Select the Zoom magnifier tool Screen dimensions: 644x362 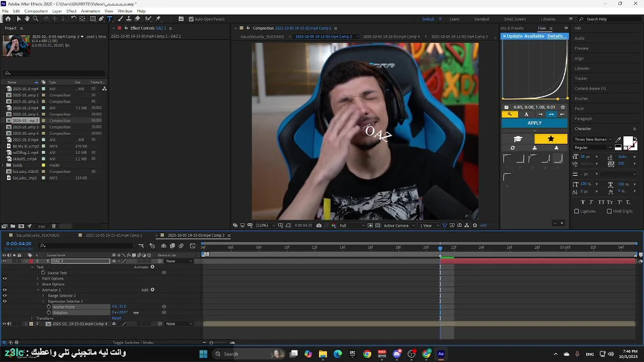click(35, 19)
